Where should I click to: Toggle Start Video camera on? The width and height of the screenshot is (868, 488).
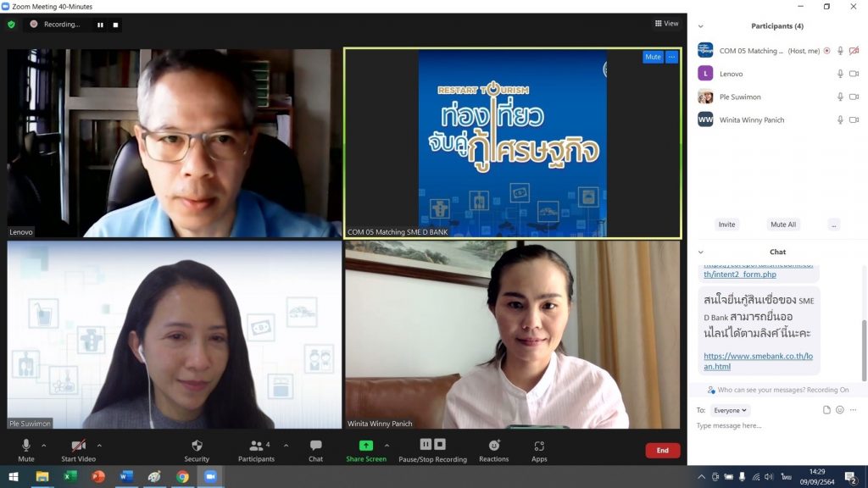[x=78, y=446]
